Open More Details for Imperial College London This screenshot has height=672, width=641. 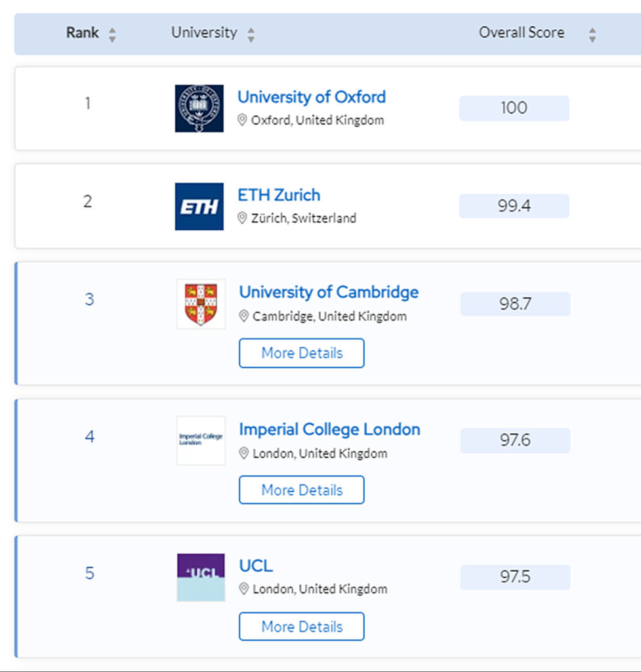click(302, 490)
